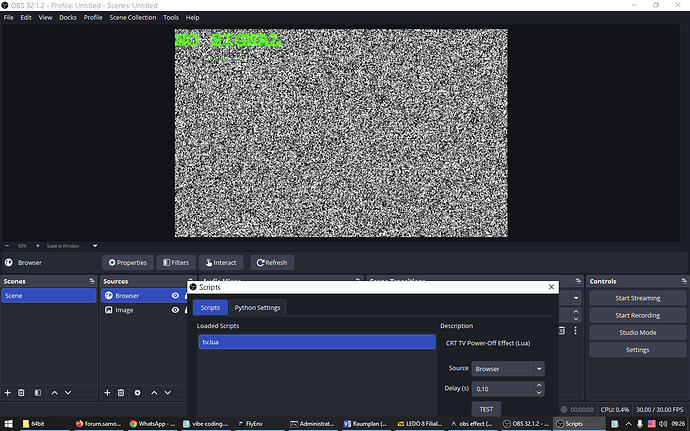Screen dimensions: 690x431
Task: Float the Controls dock with its popout icon
Action: point(684,281)
